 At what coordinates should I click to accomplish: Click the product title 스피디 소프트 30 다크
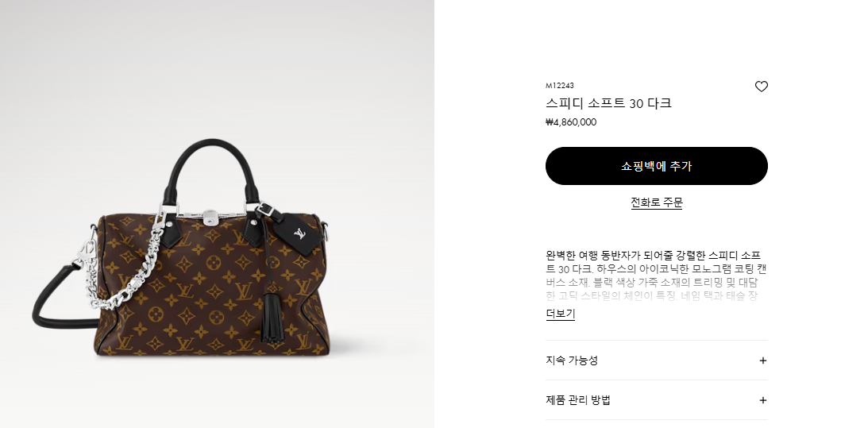pos(608,103)
